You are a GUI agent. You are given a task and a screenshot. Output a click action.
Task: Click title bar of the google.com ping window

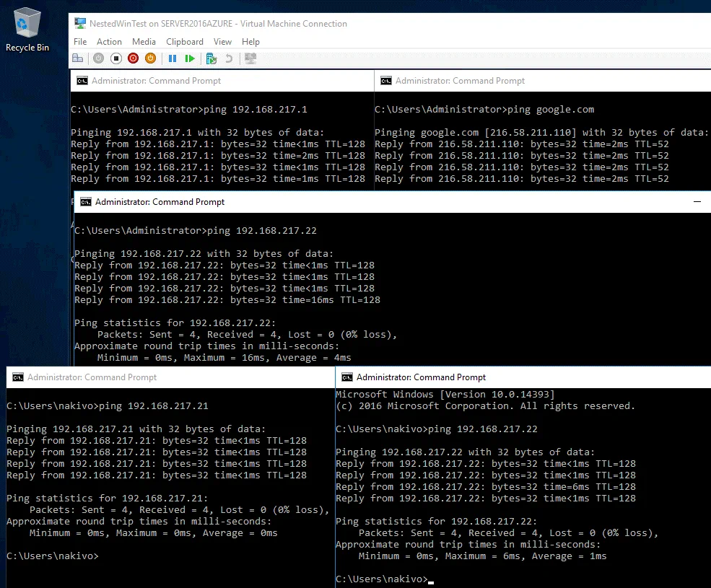pos(541,81)
